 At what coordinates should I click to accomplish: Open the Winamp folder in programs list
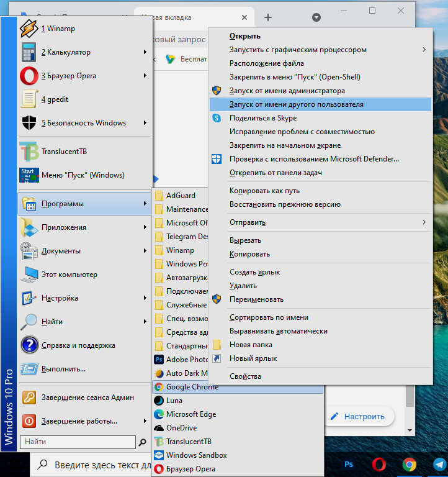(x=181, y=250)
